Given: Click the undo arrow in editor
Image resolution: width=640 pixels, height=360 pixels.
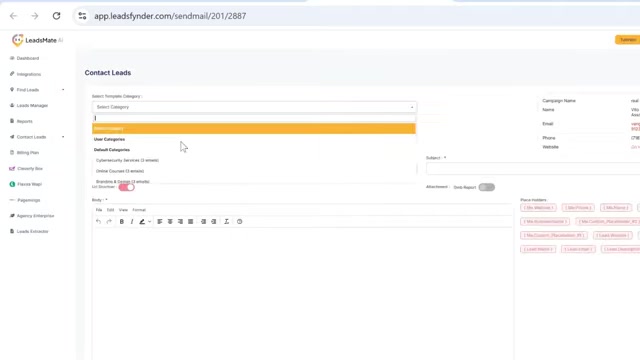Looking at the screenshot, I should coord(98,222).
